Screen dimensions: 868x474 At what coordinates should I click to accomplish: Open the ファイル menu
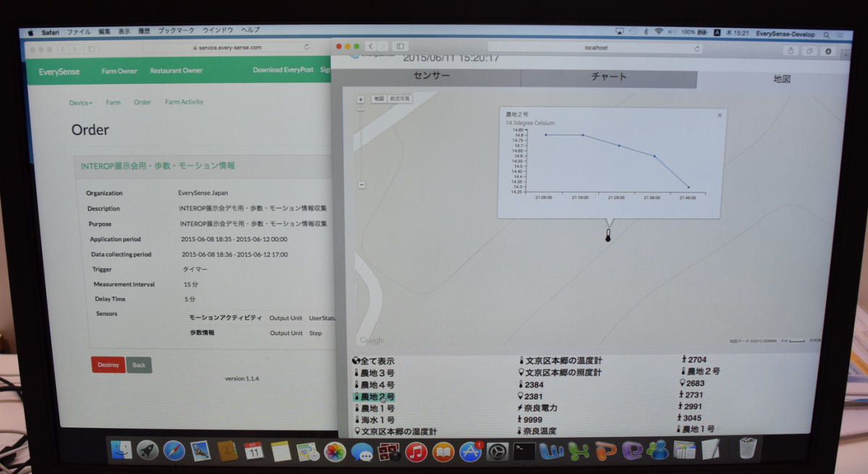click(x=79, y=32)
